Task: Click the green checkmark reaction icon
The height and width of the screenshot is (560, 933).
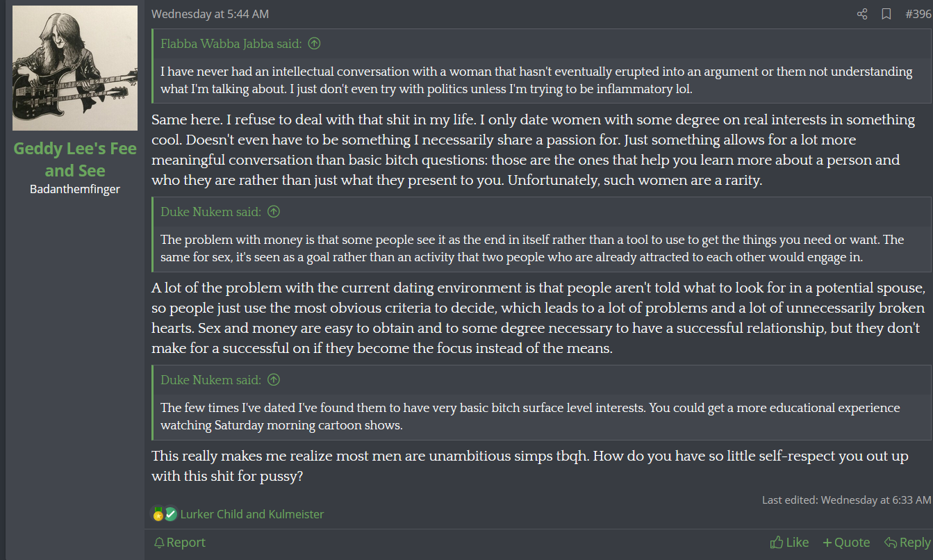Action: pyautogui.click(x=171, y=514)
